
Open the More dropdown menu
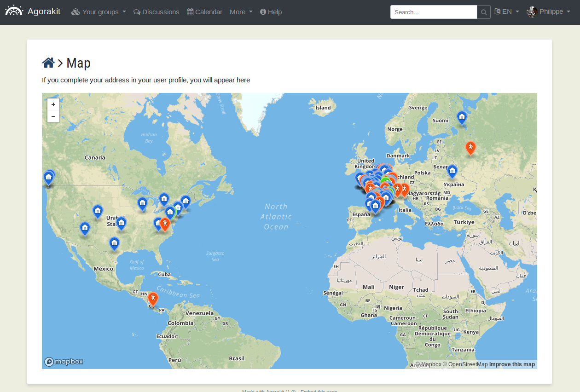(241, 12)
